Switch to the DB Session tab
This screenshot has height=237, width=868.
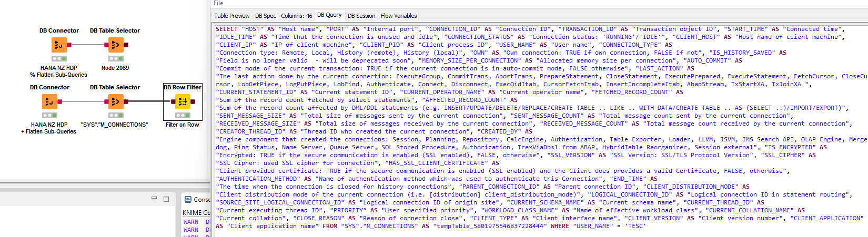(x=361, y=16)
